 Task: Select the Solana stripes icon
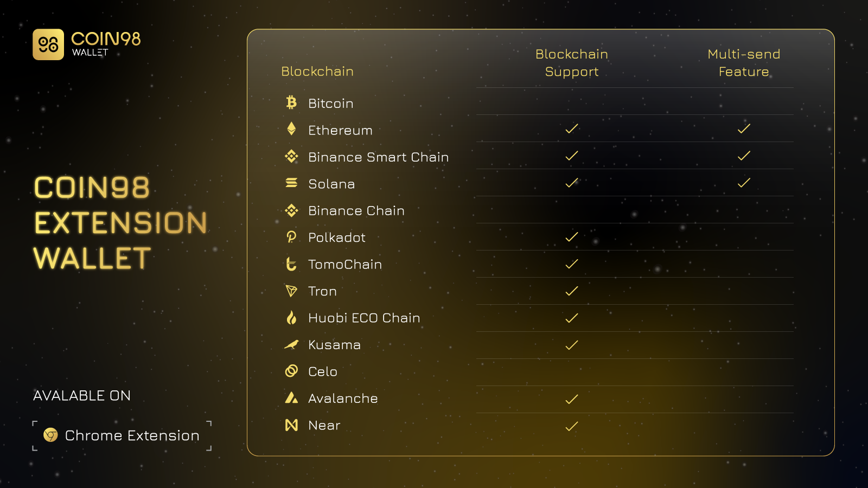coord(291,183)
